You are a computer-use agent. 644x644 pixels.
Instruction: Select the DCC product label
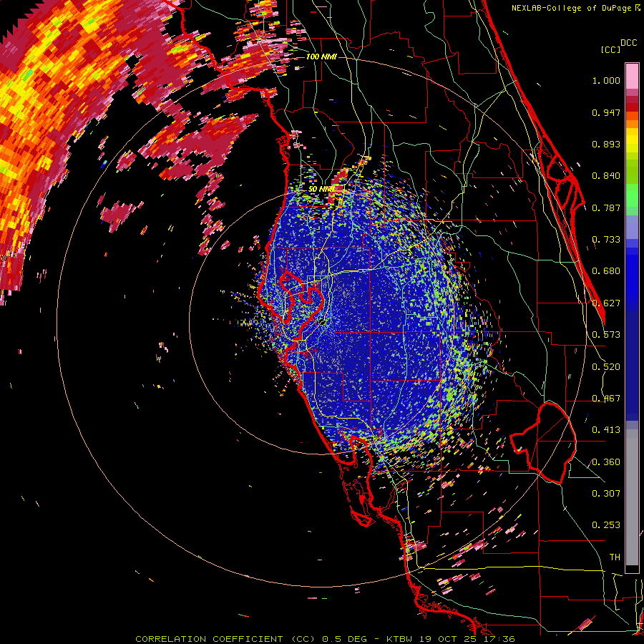(629, 43)
